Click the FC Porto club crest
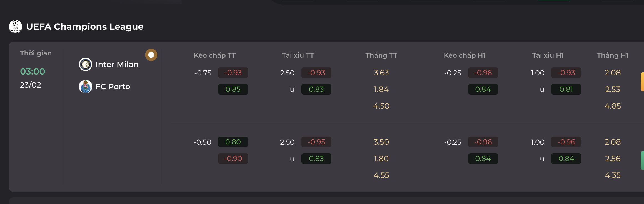The height and width of the screenshot is (204, 644). 86,86
